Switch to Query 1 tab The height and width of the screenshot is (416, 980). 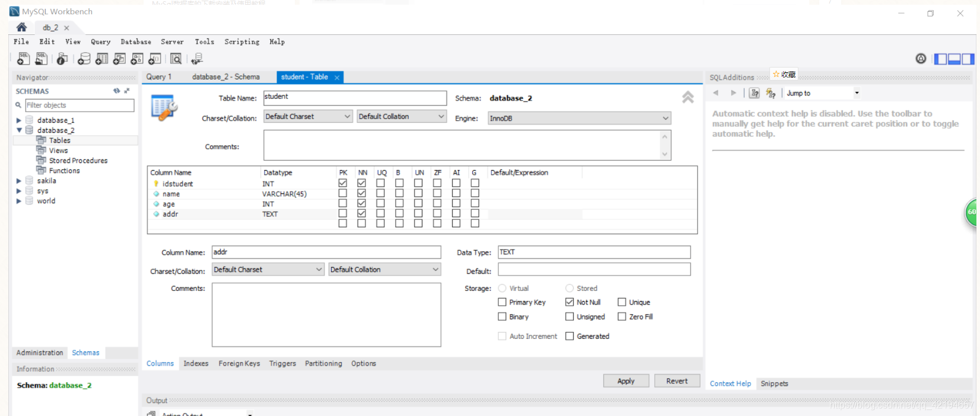pyautogui.click(x=159, y=77)
